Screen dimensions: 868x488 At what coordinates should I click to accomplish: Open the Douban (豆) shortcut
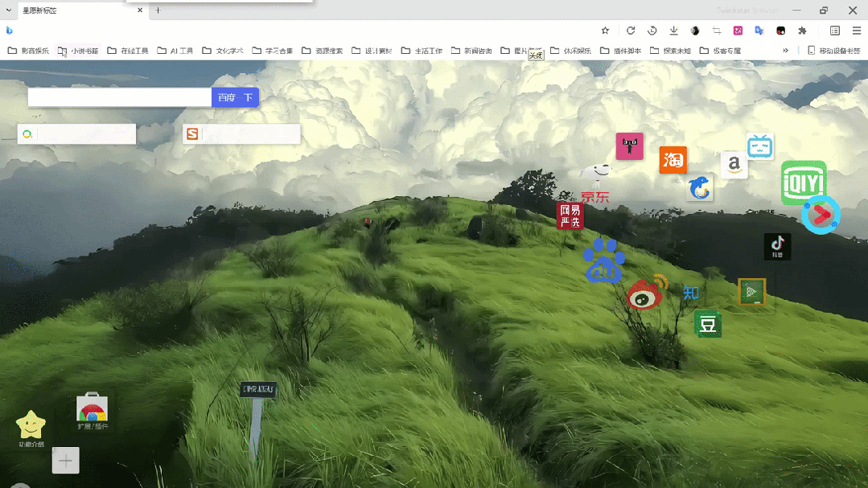[x=707, y=325]
